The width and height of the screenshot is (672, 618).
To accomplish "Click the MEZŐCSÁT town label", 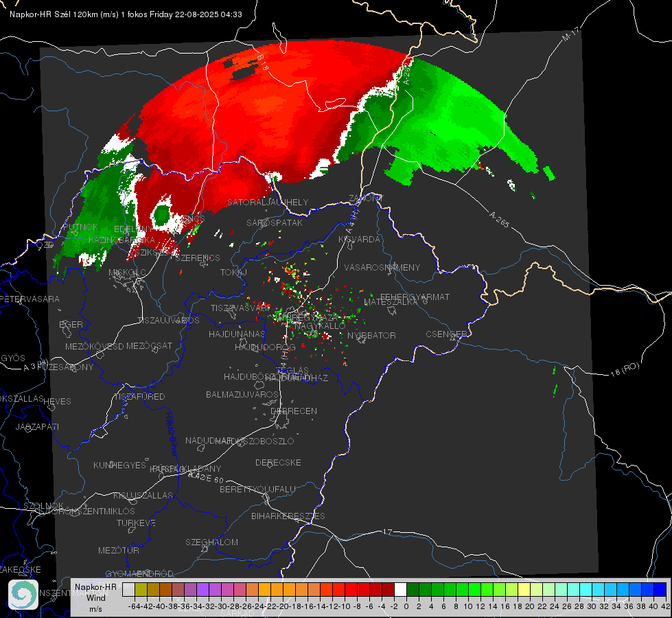I will pyautogui.click(x=149, y=345).
